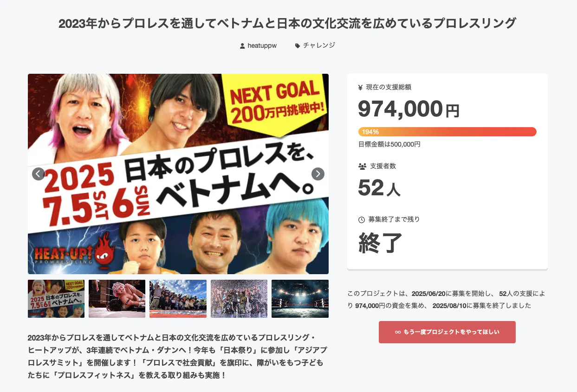Click the project title heading
Image resolution: width=577 pixels, height=392 pixels.
287,23
